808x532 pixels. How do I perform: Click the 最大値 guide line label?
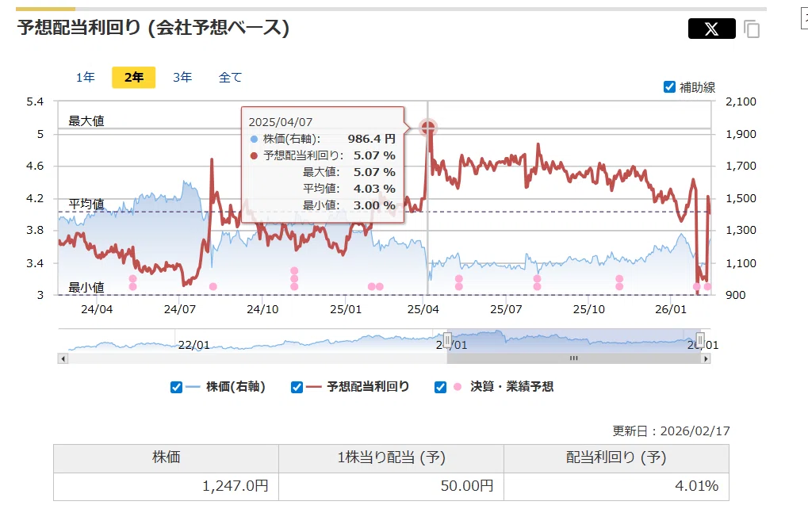coord(86,121)
